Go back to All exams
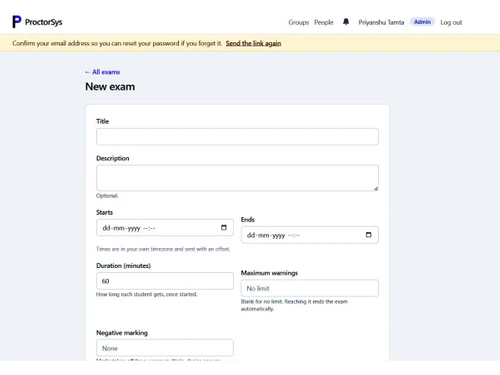This screenshot has height=375, width=500. point(102,72)
